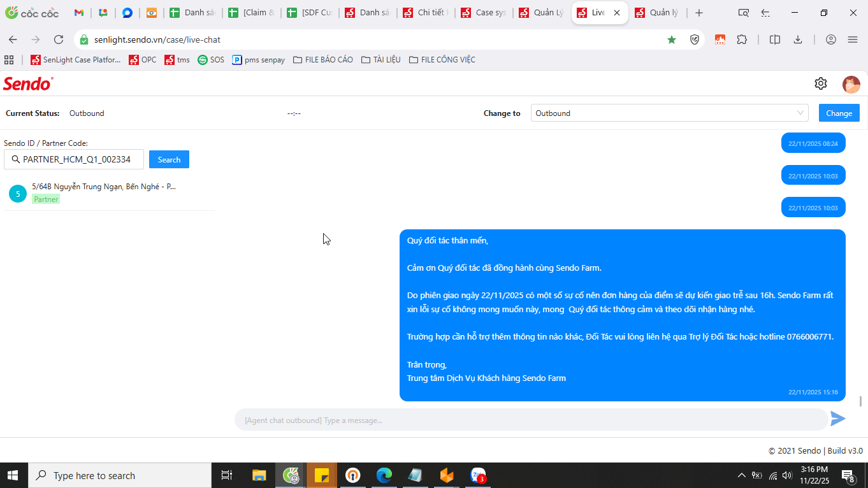Image resolution: width=868 pixels, height=488 pixels.
Task: Reload the current page
Action: point(59,39)
